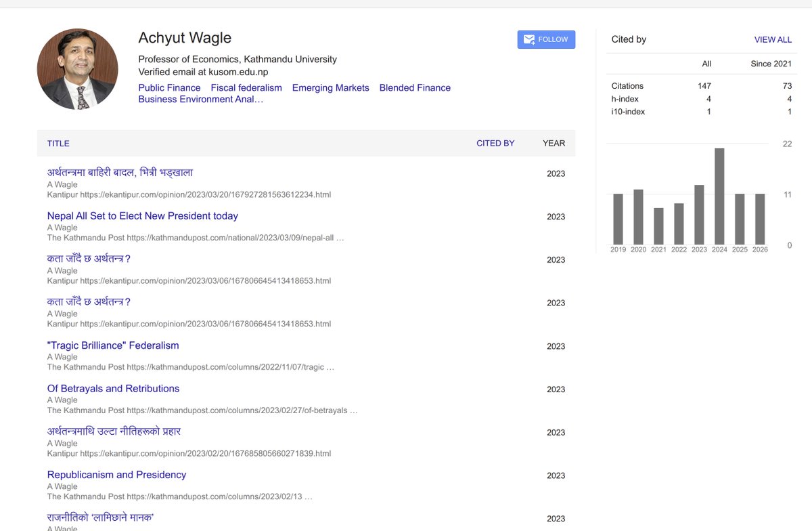
Task: Click the chart axis label 22
Action: click(x=787, y=144)
